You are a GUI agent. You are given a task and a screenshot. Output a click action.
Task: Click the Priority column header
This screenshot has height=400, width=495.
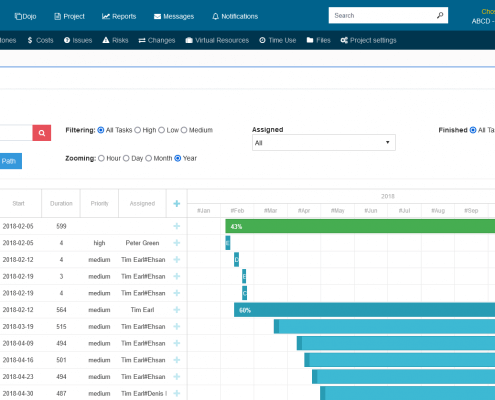pos(99,203)
